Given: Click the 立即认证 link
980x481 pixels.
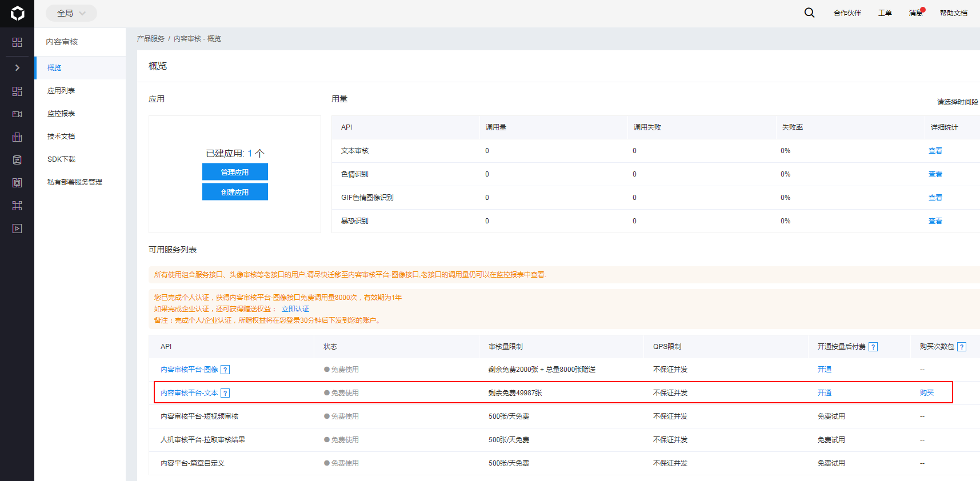Looking at the screenshot, I should coord(295,309).
